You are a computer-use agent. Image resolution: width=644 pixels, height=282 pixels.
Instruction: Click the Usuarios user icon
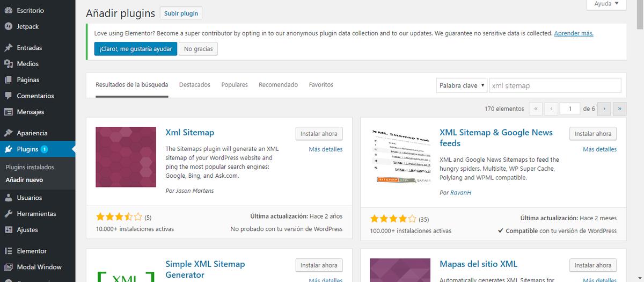[8, 198]
